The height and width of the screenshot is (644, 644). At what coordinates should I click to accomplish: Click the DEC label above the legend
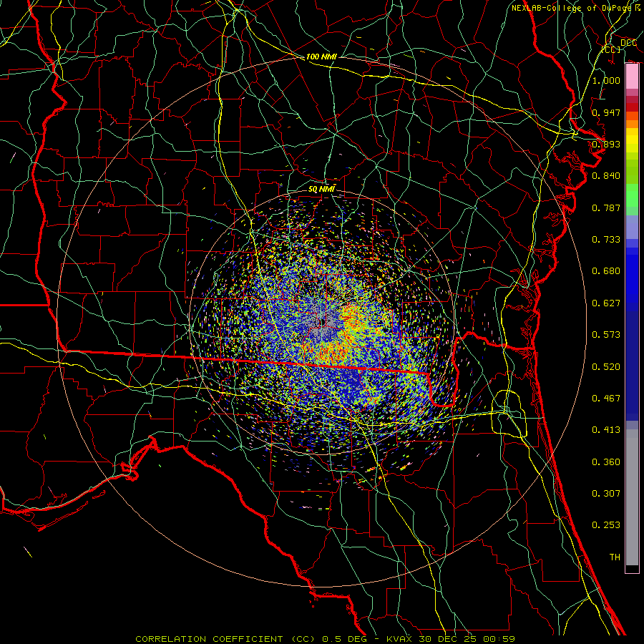point(628,43)
